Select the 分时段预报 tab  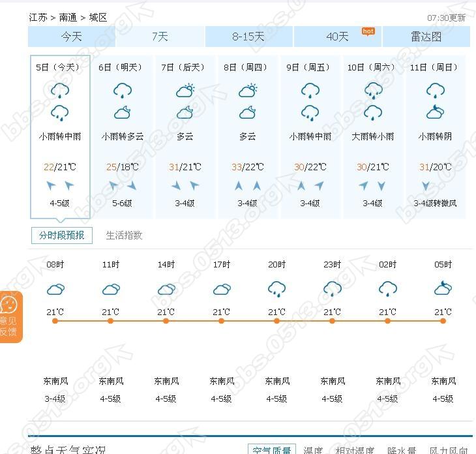click(x=62, y=235)
